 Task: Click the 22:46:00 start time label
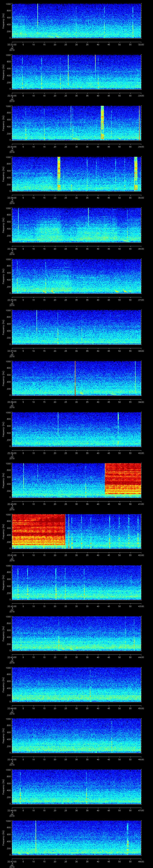click(x=12, y=810)
